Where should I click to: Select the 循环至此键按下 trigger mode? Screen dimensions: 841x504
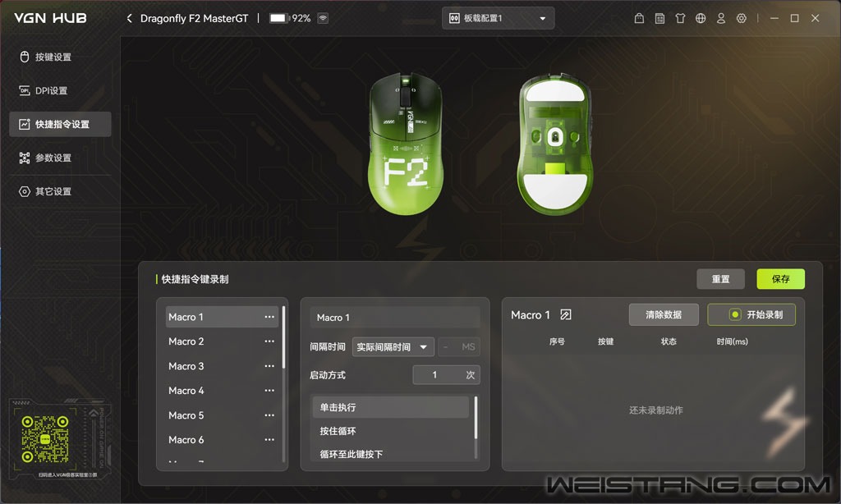point(390,454)
